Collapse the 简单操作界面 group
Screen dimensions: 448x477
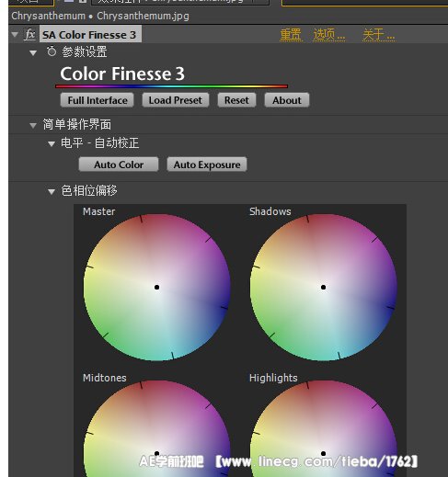(x=33, y=125)
